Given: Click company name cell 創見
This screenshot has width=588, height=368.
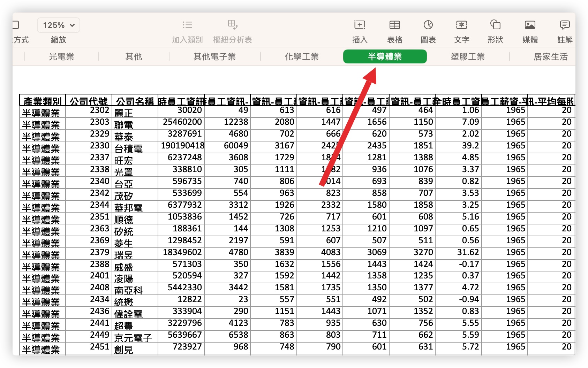Looking at the screenshot, I should [135, 348].
